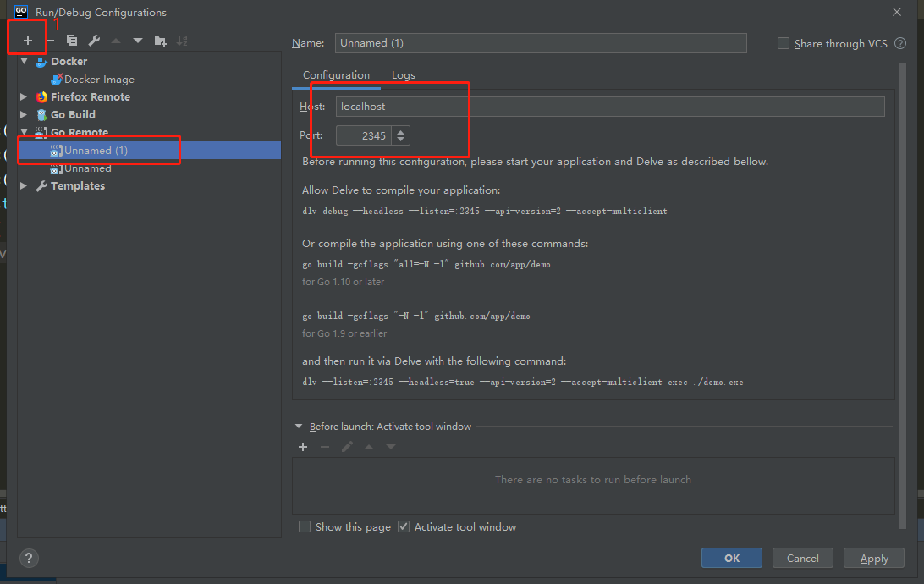Enable Share through VCS checkbox
Viewport: 924px width, 584px height.
pyautogui.click(x=784, y=43)
